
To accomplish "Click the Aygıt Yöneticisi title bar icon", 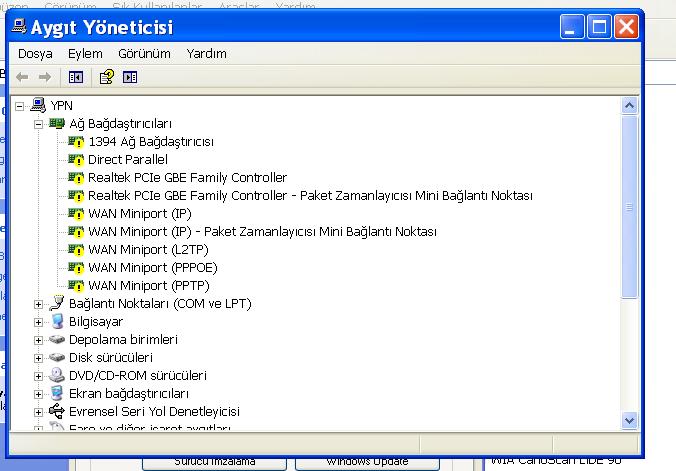I will point(19,26).
